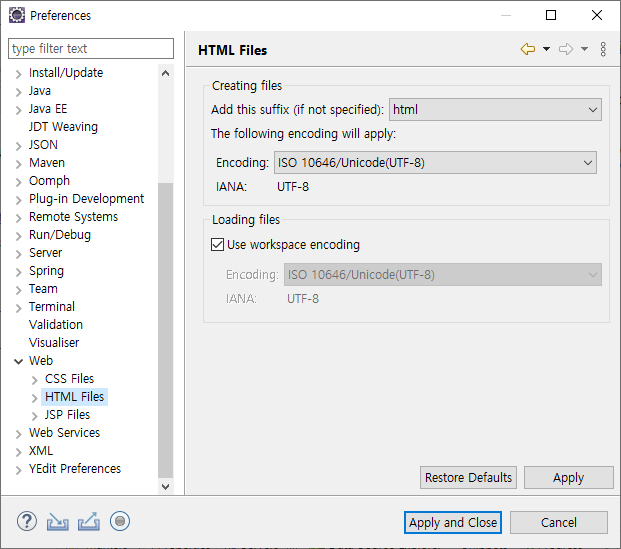This screenshot has width=621, height=549.
Task: Expand the Java EE node
Action: (18, 110)
